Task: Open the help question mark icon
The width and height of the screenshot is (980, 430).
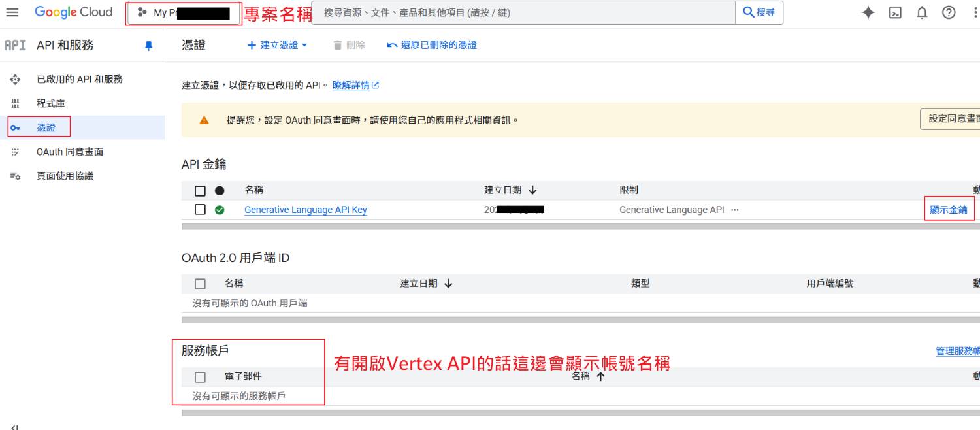Action: click(949, 13)
